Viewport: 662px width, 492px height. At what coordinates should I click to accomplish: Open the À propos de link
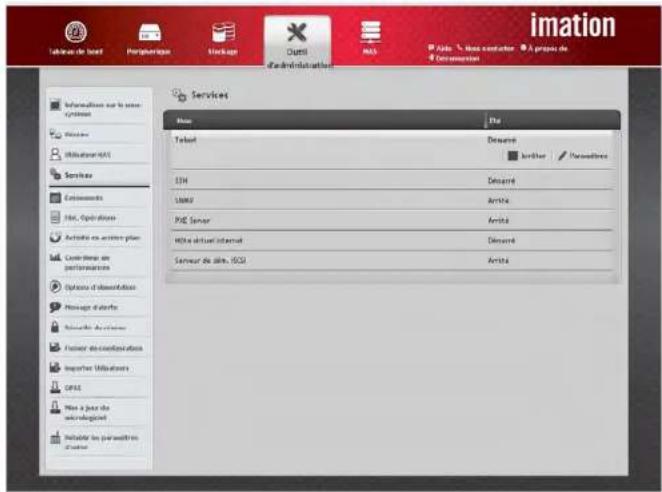point(544,48)
